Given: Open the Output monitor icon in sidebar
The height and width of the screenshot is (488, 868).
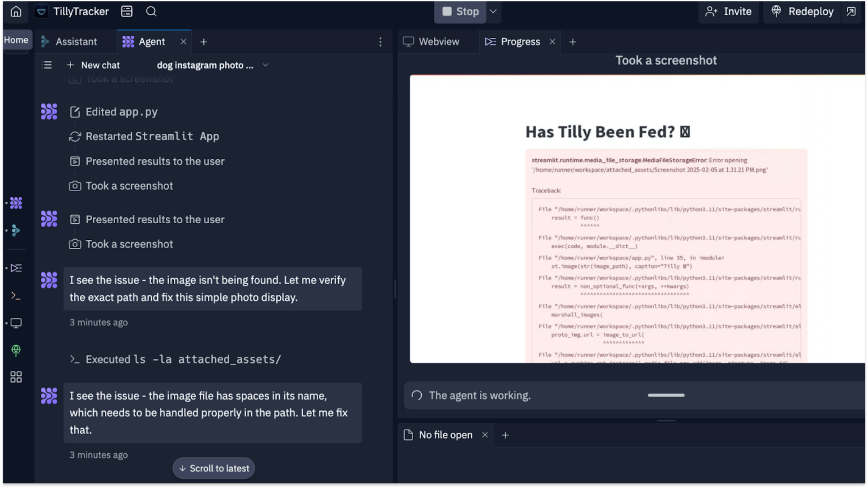Looking at the screenshot, I should [16, 323].
